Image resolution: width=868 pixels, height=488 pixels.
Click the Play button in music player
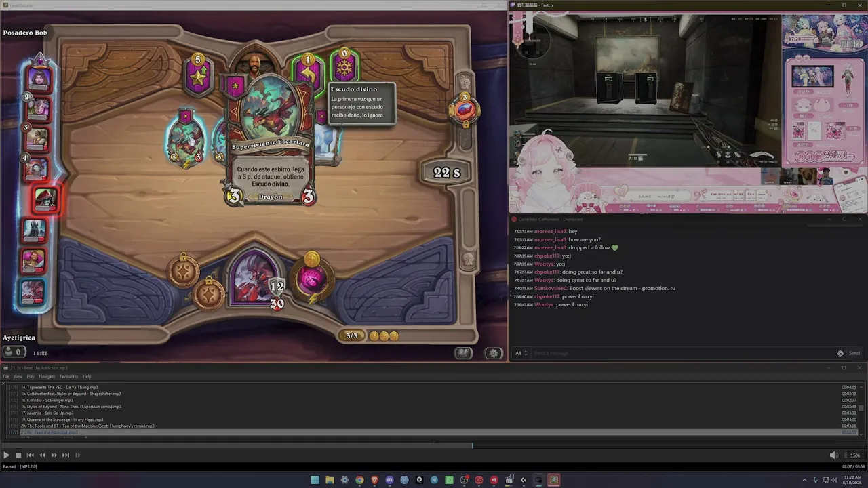click(7, 455)
